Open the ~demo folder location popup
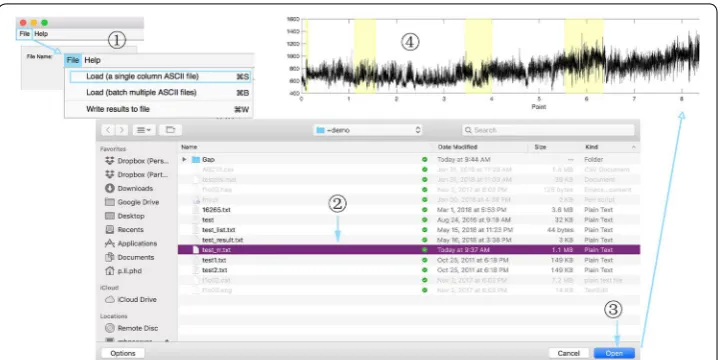Image resolution: width=721 pixels, height=360 pixels. pyautogui.click(x=368, y=130)
